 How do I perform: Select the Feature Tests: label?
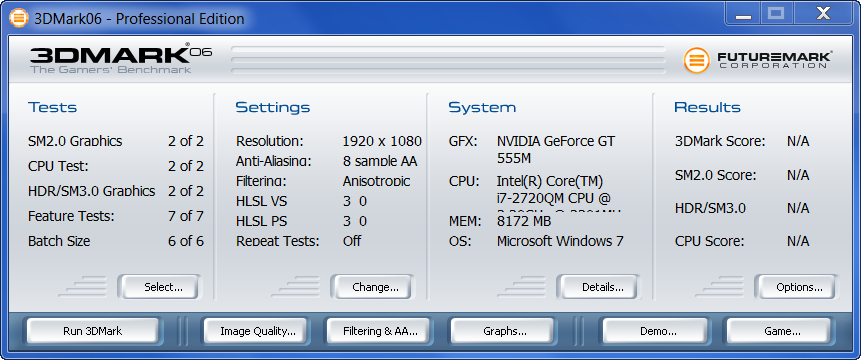tap(71, 216)
